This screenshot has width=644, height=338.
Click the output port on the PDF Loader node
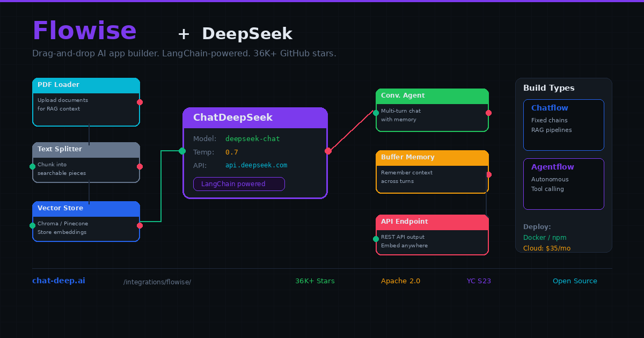point(140,101)
